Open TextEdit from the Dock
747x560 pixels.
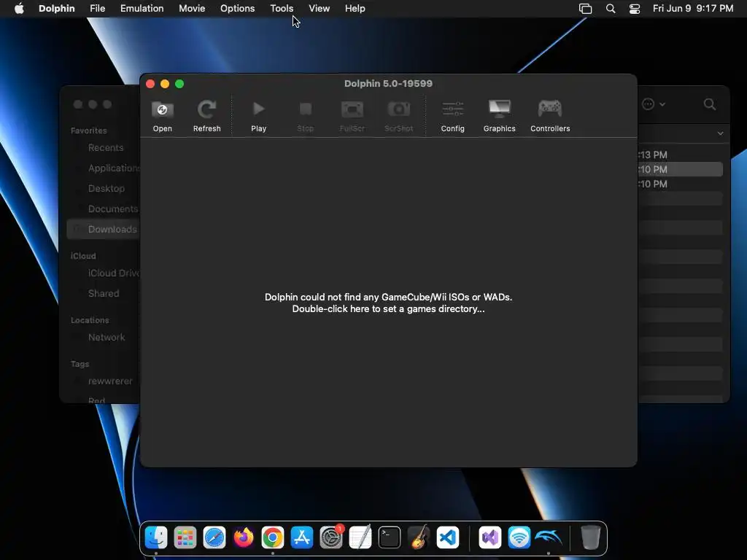pos(360,537)
